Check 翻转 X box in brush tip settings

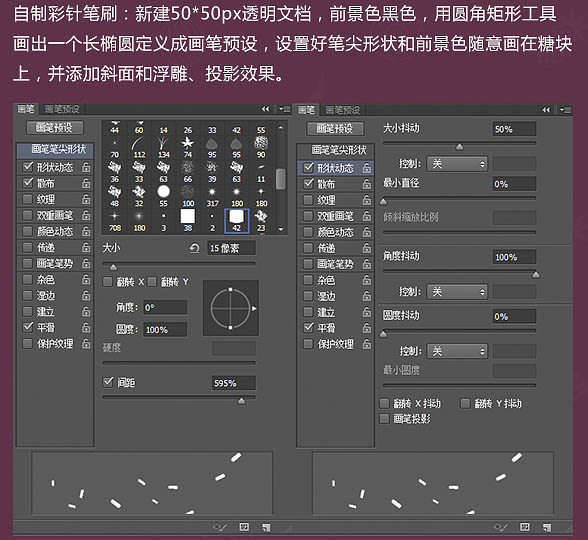[108, 282]
